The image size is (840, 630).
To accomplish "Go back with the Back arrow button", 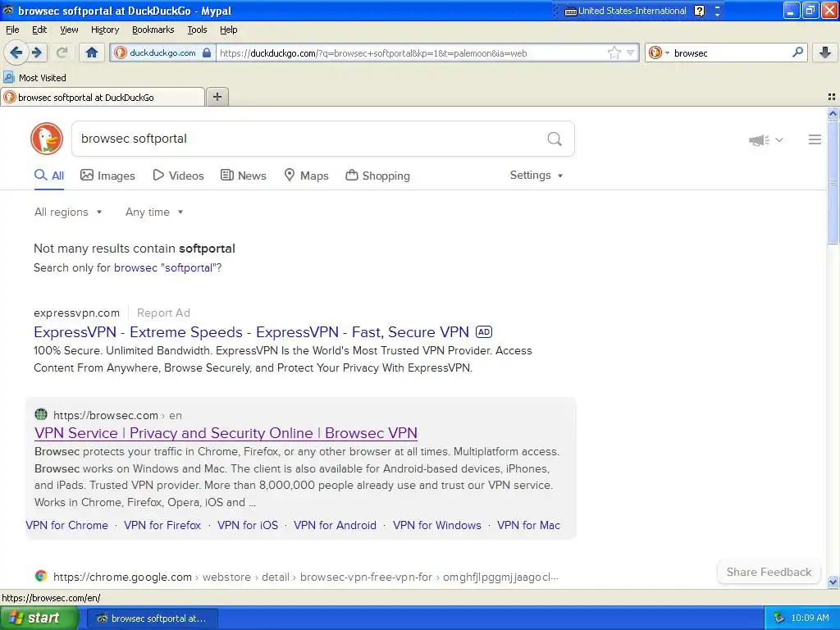I will pos(16,52).
